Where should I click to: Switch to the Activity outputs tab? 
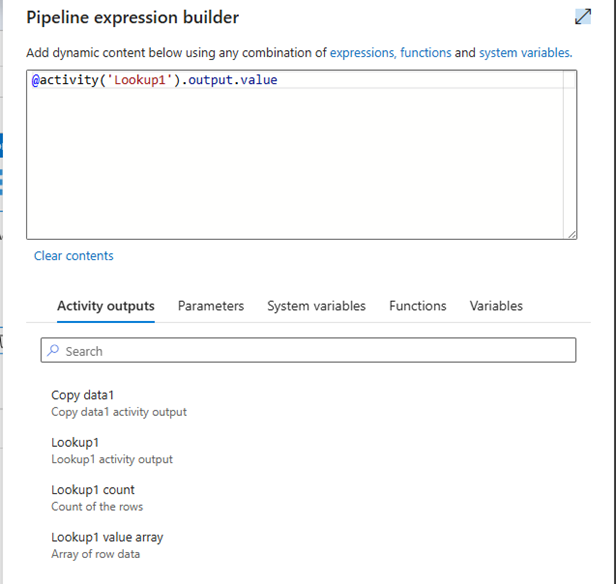106,306
